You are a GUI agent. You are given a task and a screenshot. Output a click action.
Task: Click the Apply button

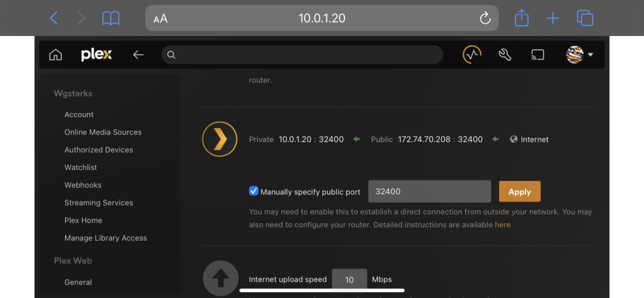pyautogui.click(x=520, y=191)
